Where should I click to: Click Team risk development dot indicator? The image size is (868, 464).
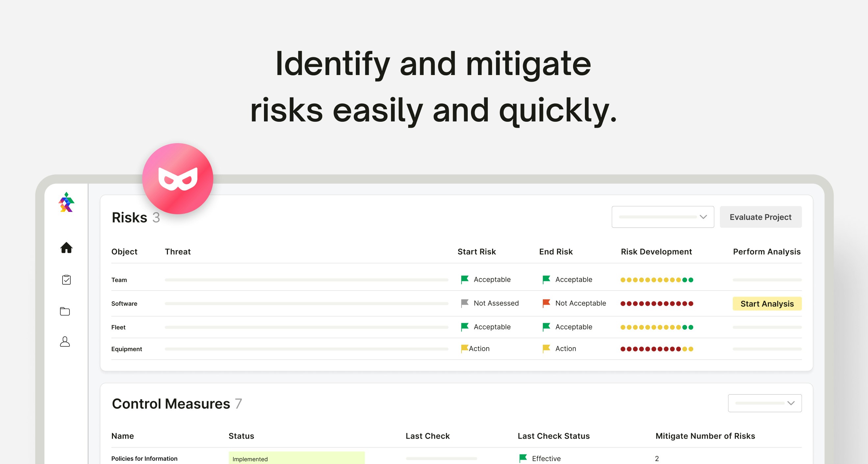point(657,280)
